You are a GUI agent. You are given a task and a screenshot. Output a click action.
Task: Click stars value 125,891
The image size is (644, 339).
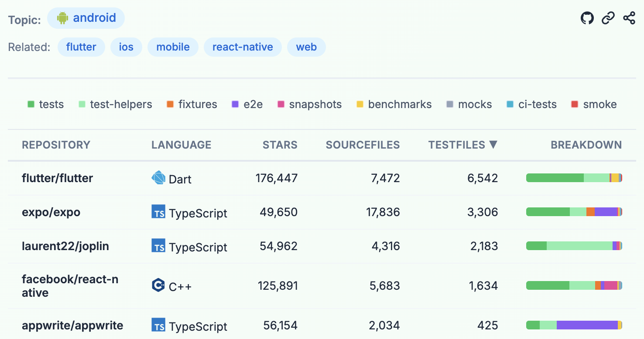(278, 286)
